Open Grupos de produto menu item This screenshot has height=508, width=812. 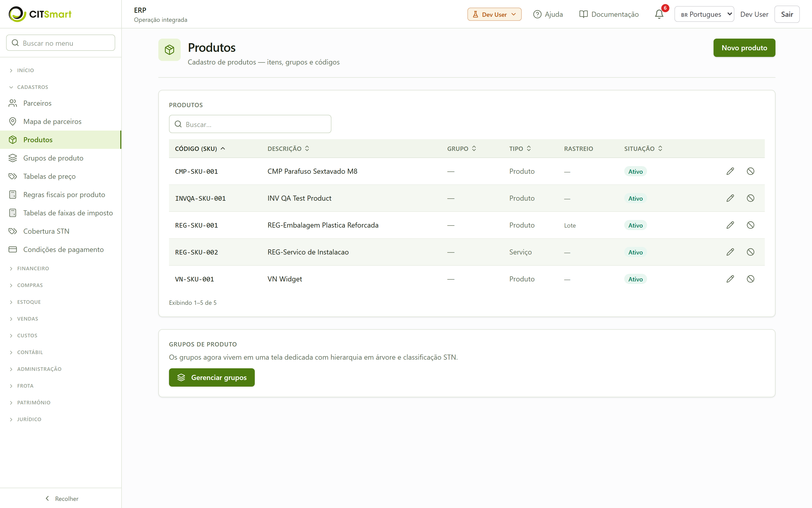click(x=61, y=158)
